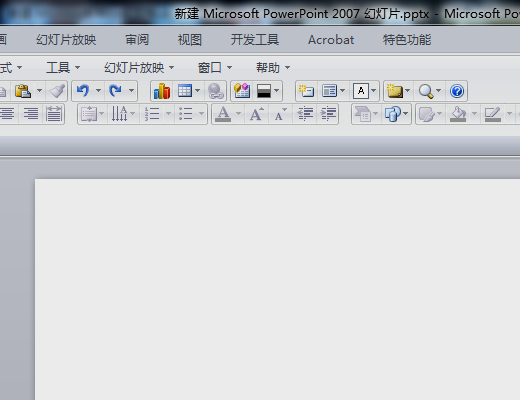Click the PowerPoint 2007 幻灯片.pptx title bar

(x=302, y=14)
